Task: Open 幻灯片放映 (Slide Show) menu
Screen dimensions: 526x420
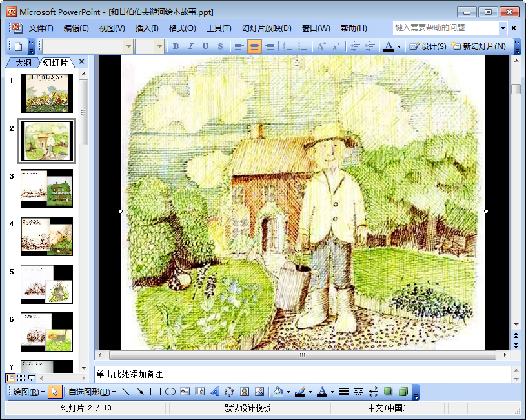Action: pos(267,28)
